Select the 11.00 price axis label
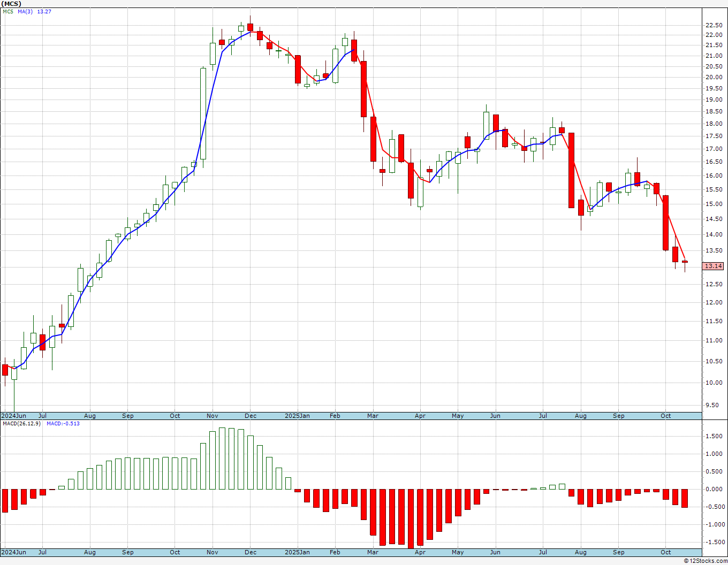 point(713,340)
